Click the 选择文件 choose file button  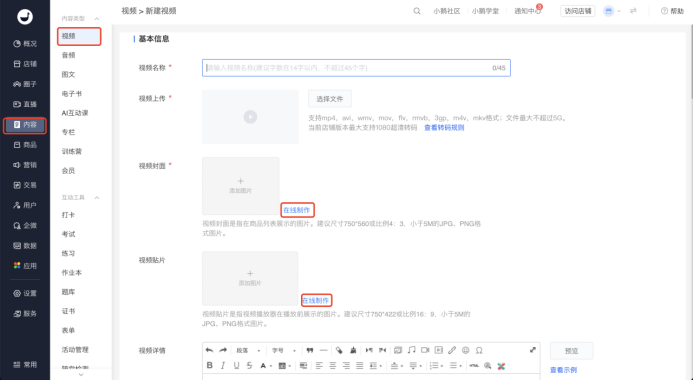[x=330, y=99]
